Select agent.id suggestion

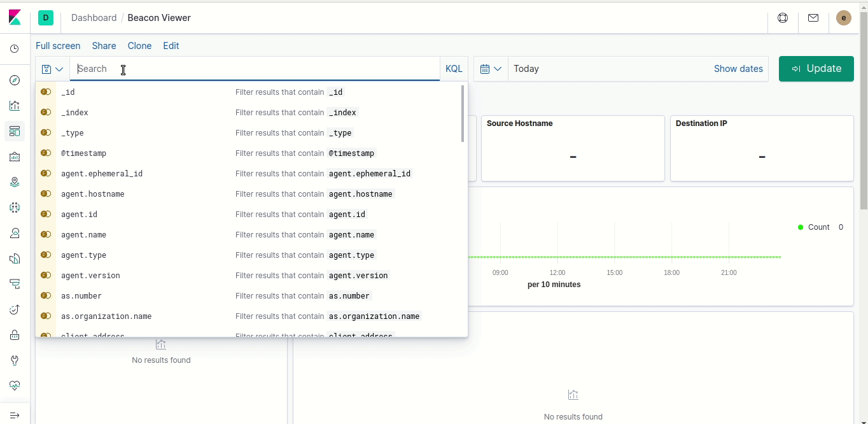coord(248,214)
